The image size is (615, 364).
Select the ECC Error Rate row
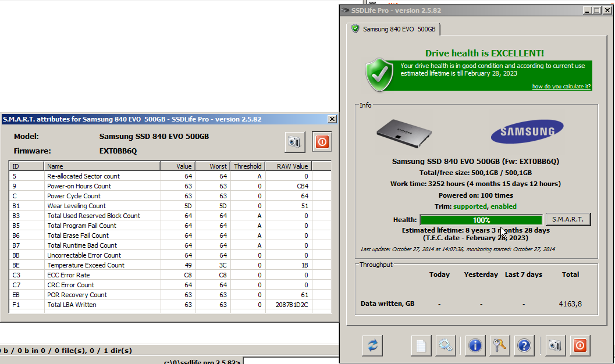coord(170,275)
